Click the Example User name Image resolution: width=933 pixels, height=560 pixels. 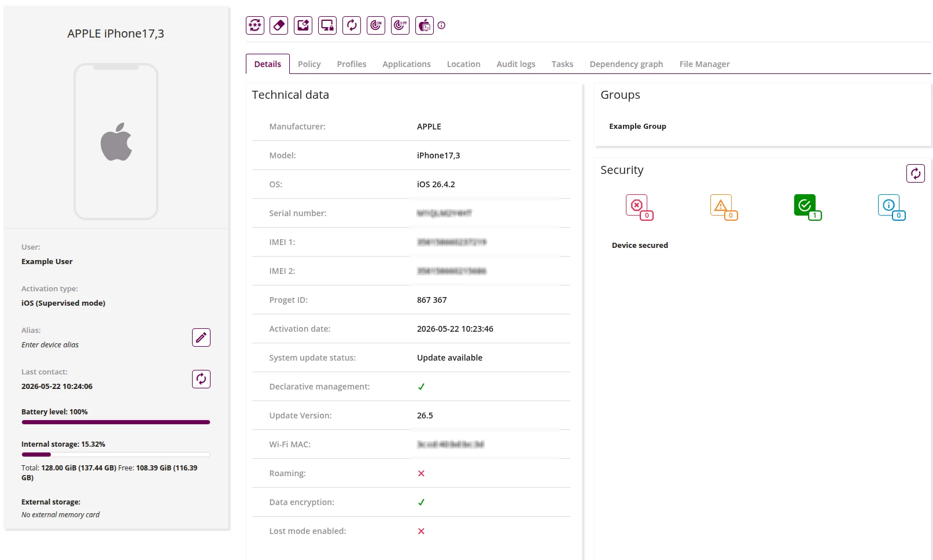tap(47, 261)
